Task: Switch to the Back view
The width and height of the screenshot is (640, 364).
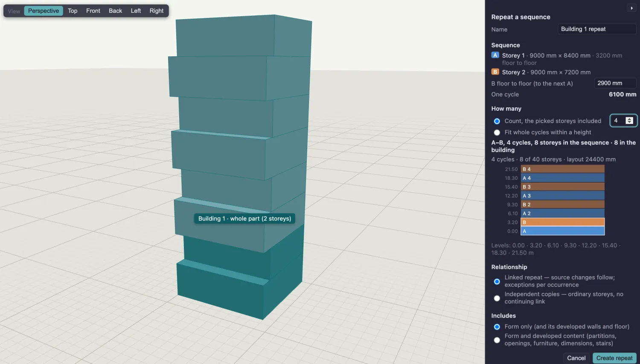Action: click(115, 11)
